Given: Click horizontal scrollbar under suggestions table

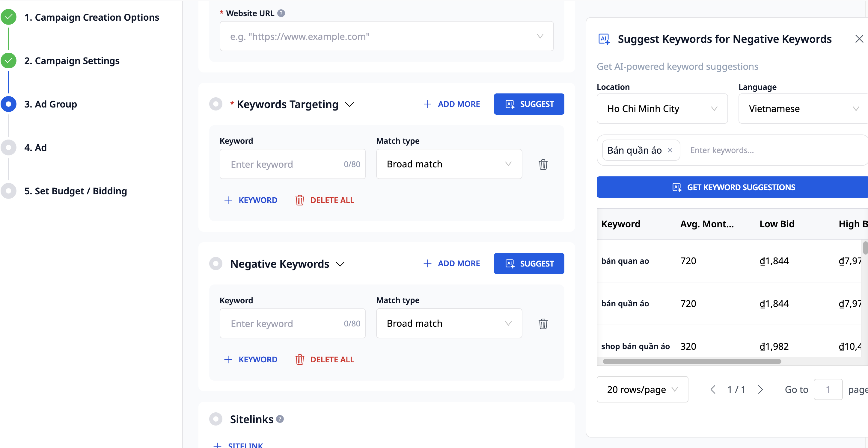Looking at the screenshot, I should click(691, 361).
